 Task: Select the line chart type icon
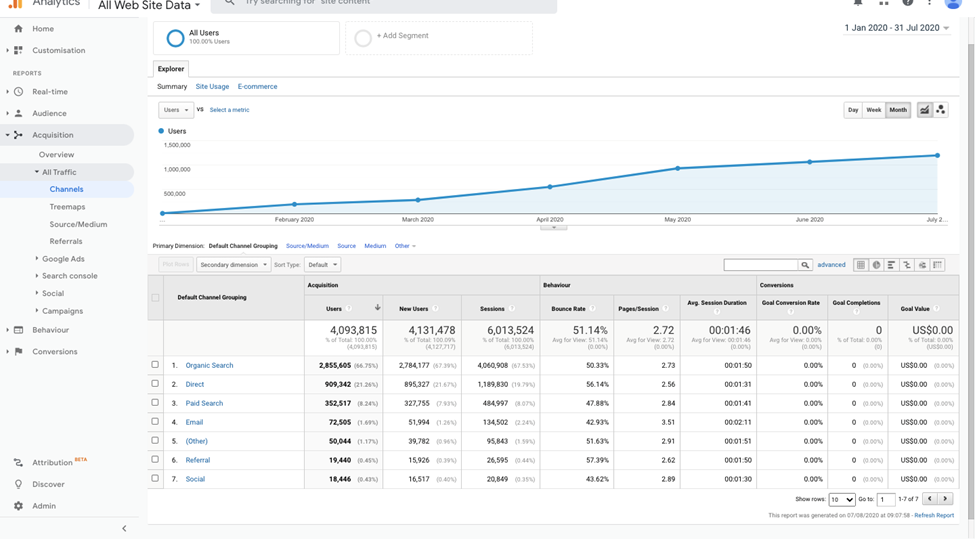click(x=925, y=110)
